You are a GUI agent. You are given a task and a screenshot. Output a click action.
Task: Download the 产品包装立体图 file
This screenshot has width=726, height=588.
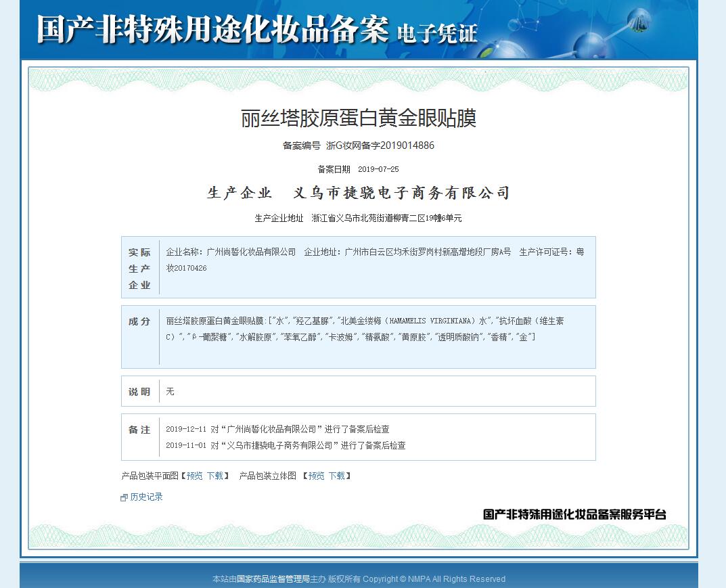336,476
